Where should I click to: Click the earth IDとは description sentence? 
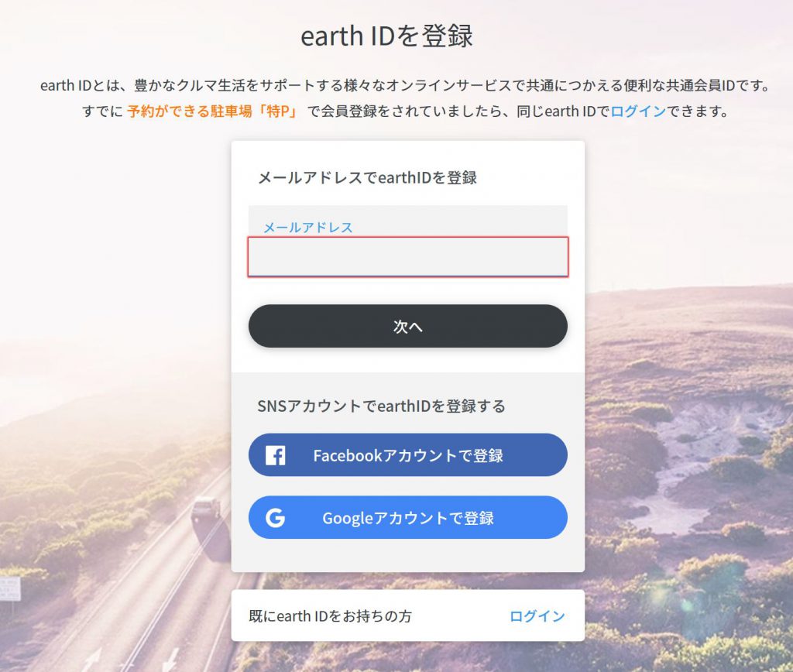click(x=404, y=85)
